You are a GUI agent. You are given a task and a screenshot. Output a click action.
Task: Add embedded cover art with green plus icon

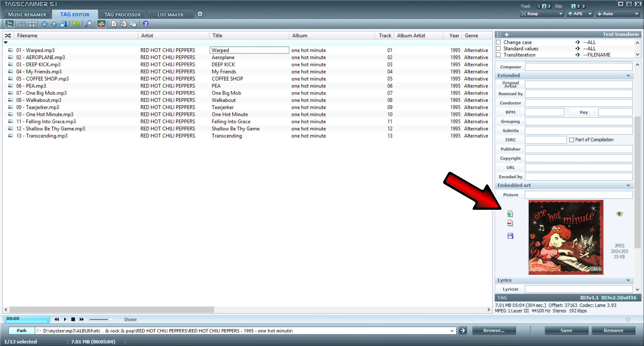tap(510, 214)
